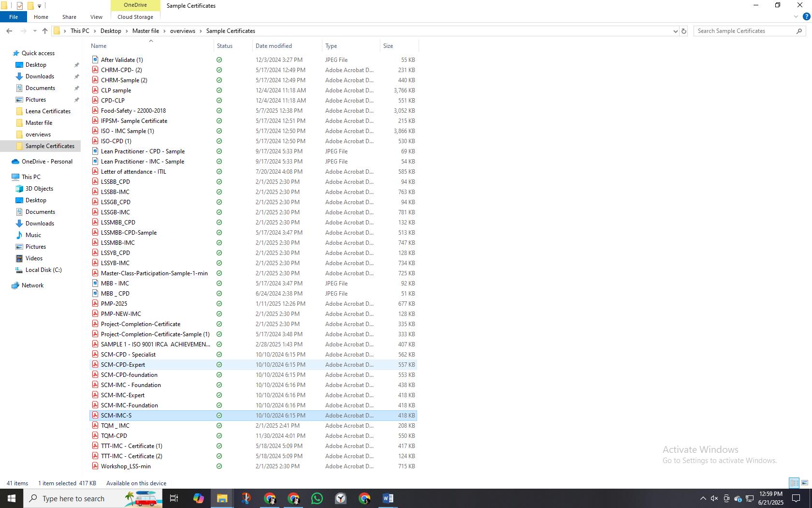812x508 pixels.
Task: Sort by the Type column header
Action: [351, 46]
